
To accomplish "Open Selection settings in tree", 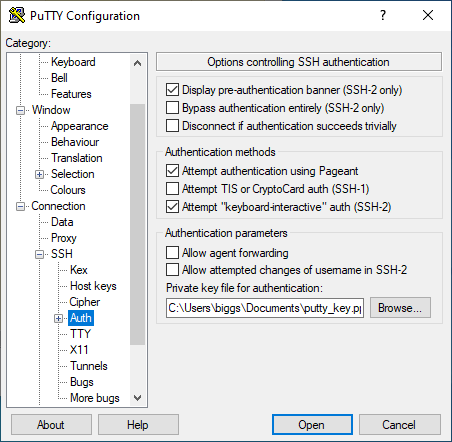I will tap(72, 174).
